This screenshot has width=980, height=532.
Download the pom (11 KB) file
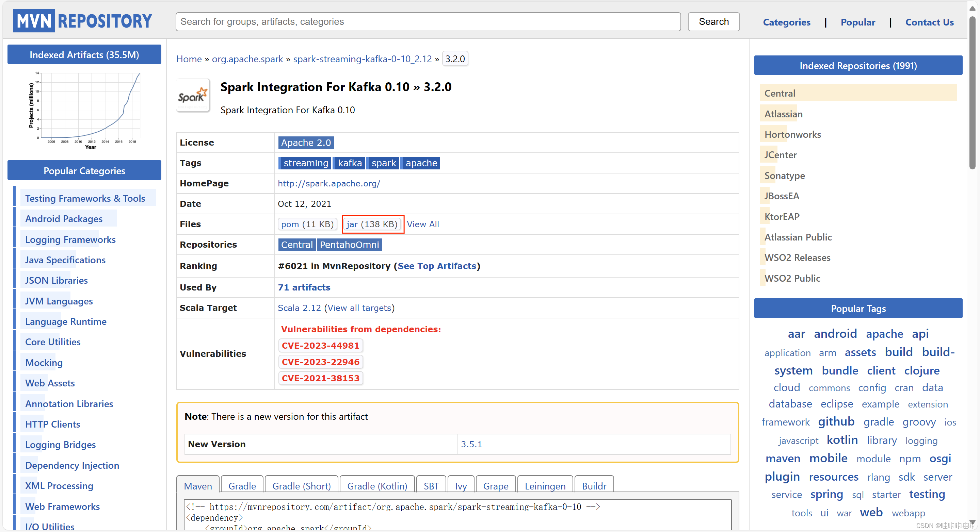[307, 224]
